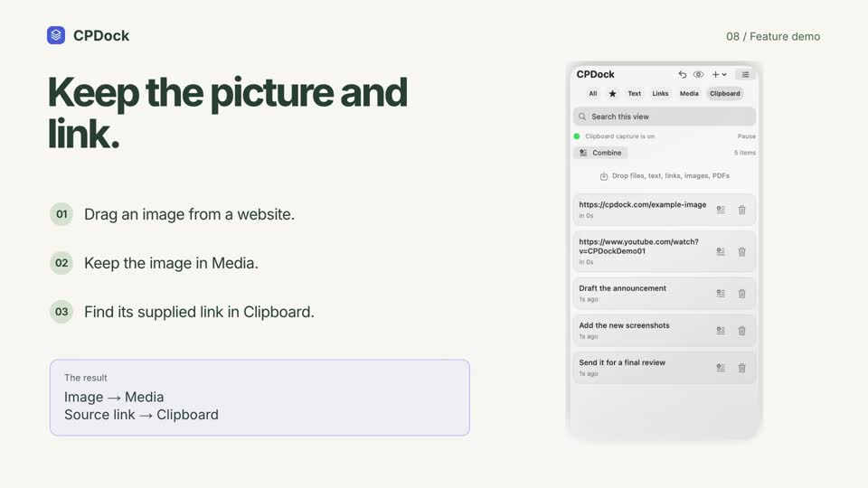Click the 08 / Feature demo label
The image size is (868, 488).
pos(773,36)
